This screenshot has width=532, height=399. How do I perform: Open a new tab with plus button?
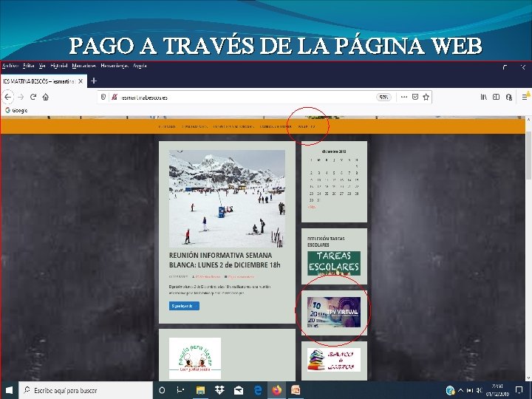pyautogui.click(x=94, y=81)
